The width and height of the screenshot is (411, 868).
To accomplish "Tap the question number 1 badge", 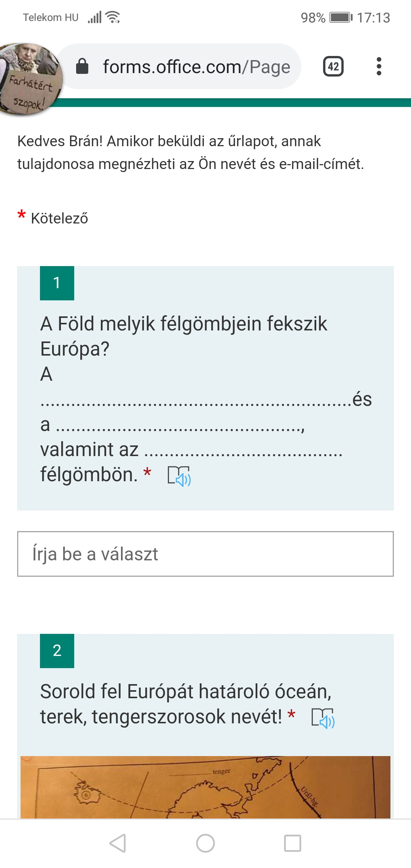I will click(57, 283).
